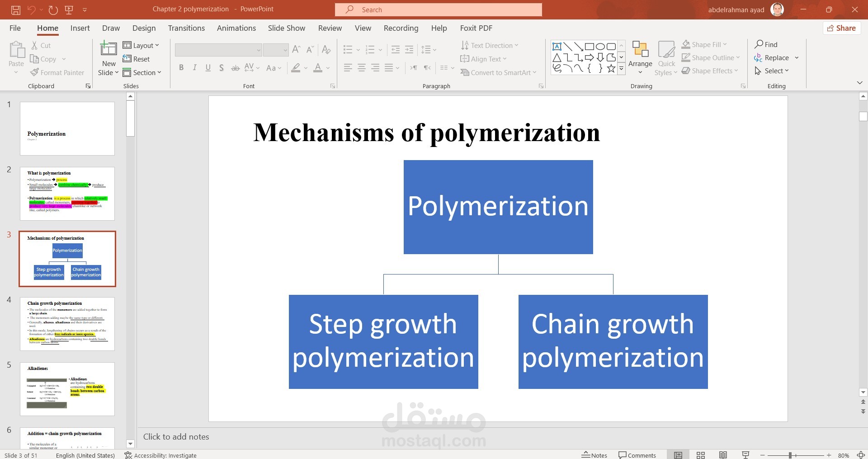Toggle underline formatting
The image size is (868, 459).
[x=208, y=67]
